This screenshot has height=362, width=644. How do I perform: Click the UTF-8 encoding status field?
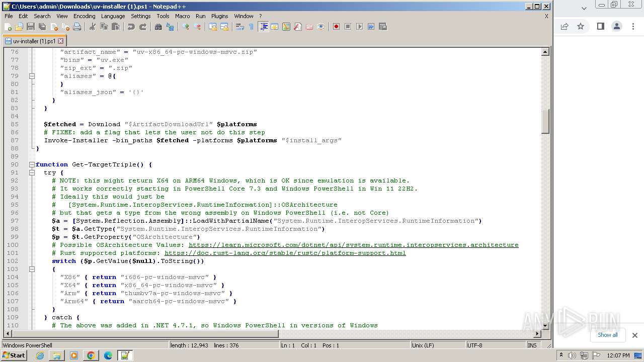point(495,345)
